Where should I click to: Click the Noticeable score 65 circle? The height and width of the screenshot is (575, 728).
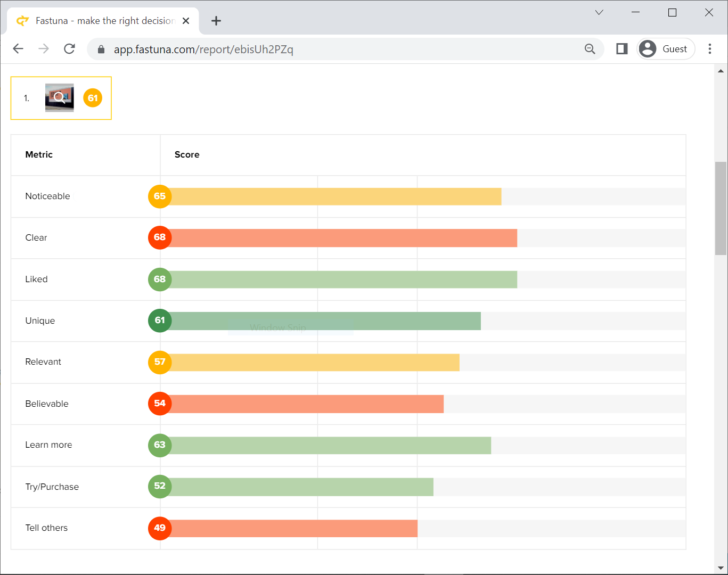click(160, 196)
